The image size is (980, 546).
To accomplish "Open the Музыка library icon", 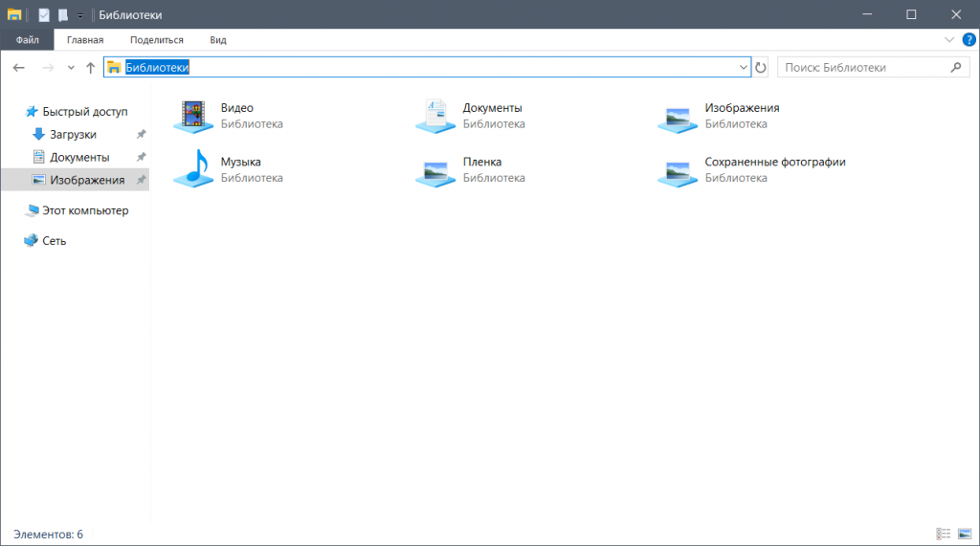I will 194,169.
